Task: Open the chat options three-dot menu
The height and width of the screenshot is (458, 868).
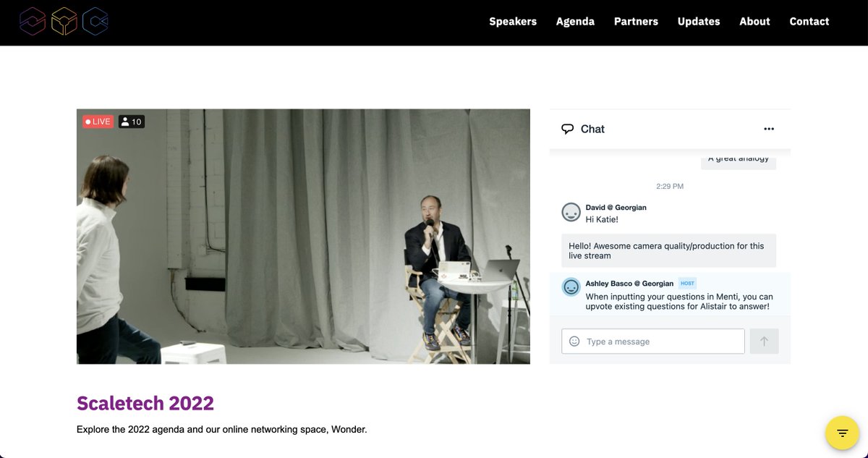Action: coord(769,129)
